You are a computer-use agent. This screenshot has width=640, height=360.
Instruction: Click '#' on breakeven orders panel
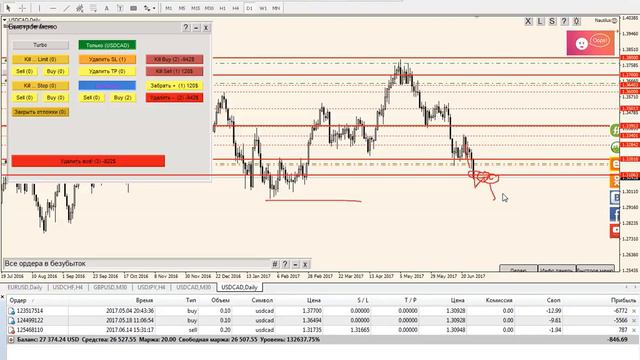(x=275, y=264)
